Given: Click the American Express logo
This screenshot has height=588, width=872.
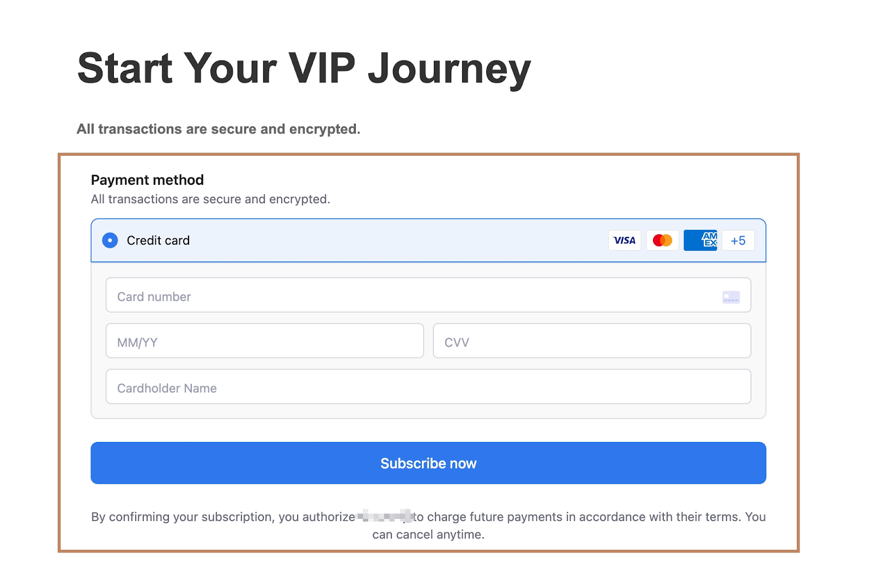Looking at the screenshot, I should pyautogui.click(x=700, y=240).
